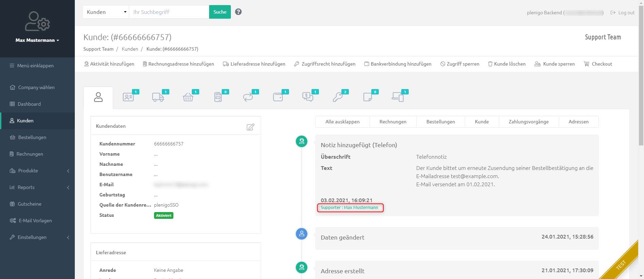The width and height of the screenshot is (644, 279).
Task: Click Zugriffsrecht hinzufügen
Action: [325, 64]
